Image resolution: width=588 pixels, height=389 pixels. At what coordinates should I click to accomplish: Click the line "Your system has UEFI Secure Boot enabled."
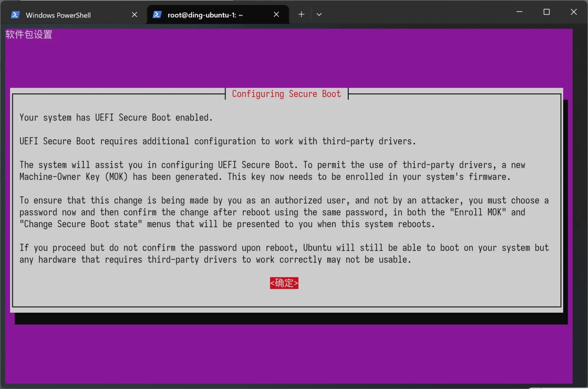pyautogui.click(x=116, y=118)
